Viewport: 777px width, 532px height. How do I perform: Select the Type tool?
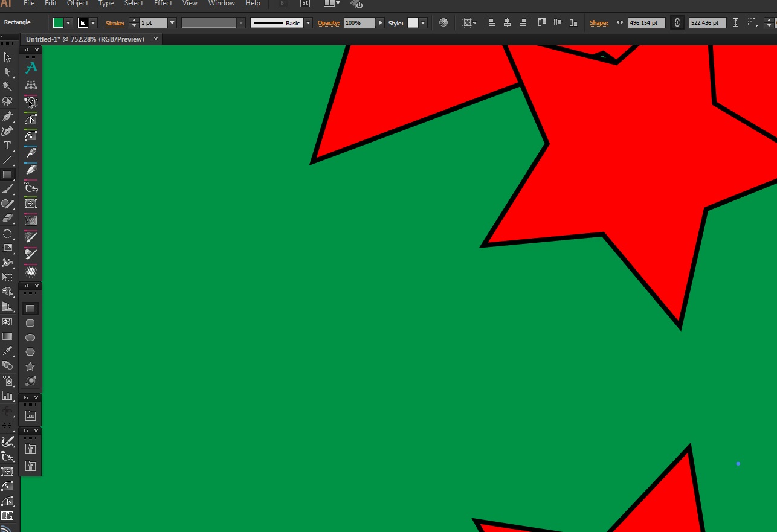[x=7, y=146]
